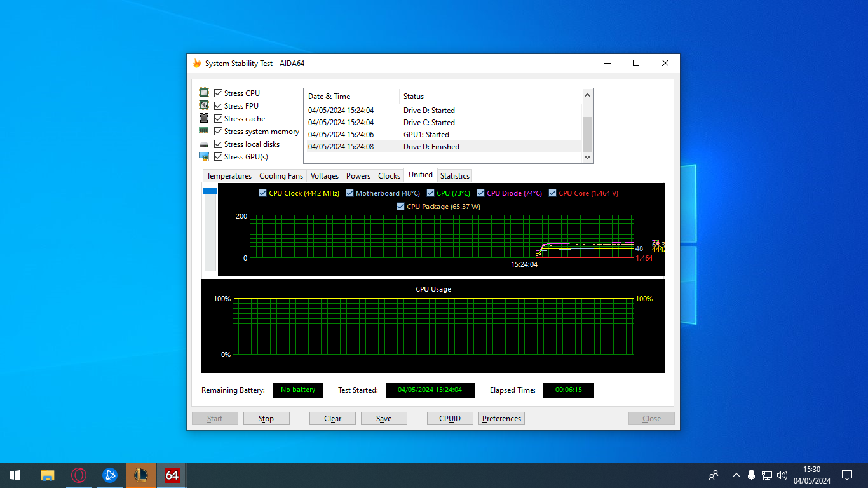This screenshot has height=488, width=868.
Task: Select the 'Drive D: Started' log row
Action: [443, 111]
